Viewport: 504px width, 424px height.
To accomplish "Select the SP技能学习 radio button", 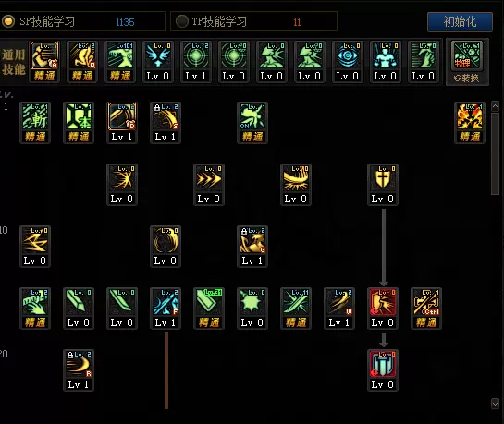I will [x=8, y=21].
